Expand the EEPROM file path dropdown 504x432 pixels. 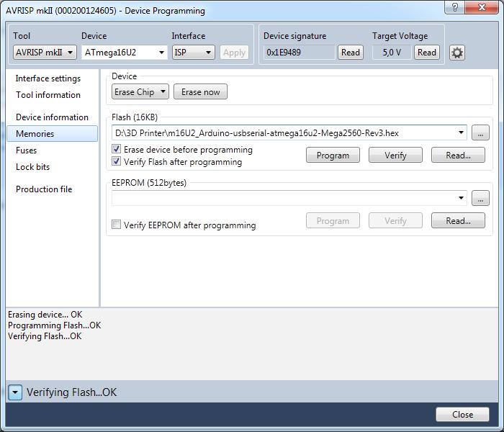[x=462, y=198]
